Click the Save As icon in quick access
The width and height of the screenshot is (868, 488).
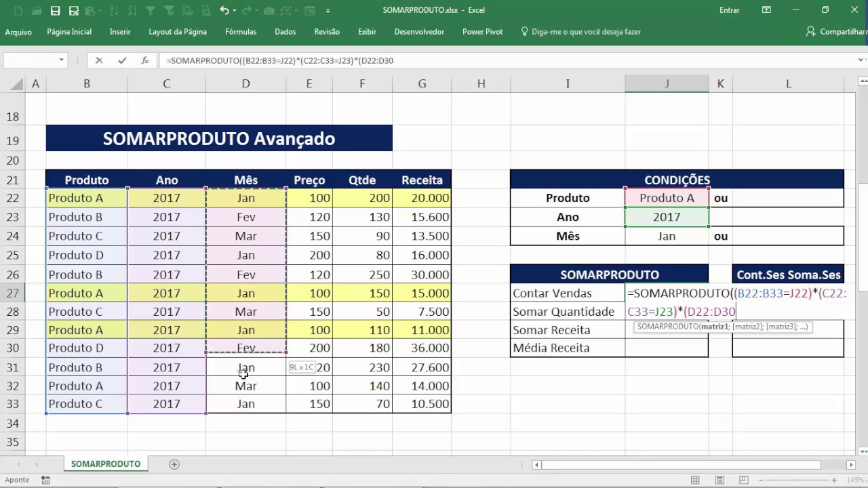coord(74,10)
